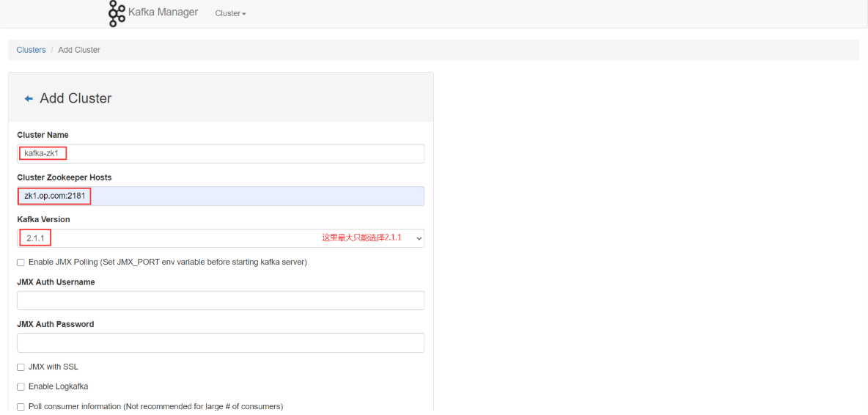Viewport: 868px width, 415px height.
Task: Click the Add Cluster panel heading
Action: click(76, 98)
